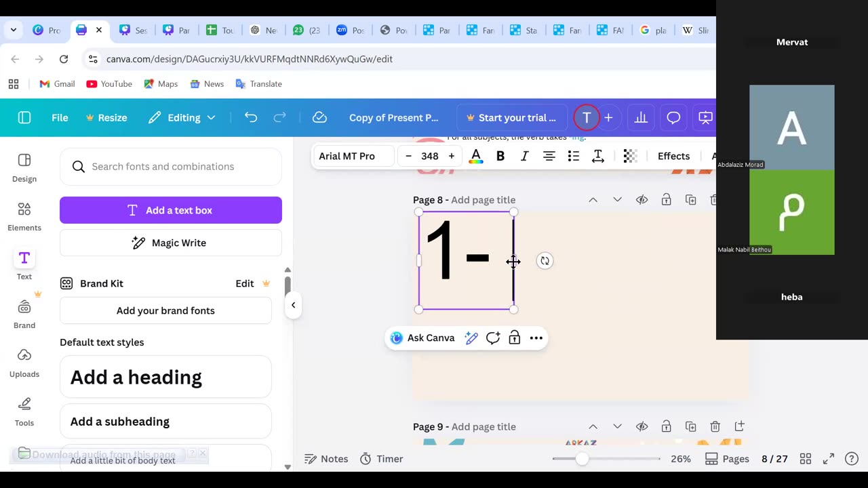This screenshot has height=488, width=868.
Task: Undo the last action
Action: 251,117
